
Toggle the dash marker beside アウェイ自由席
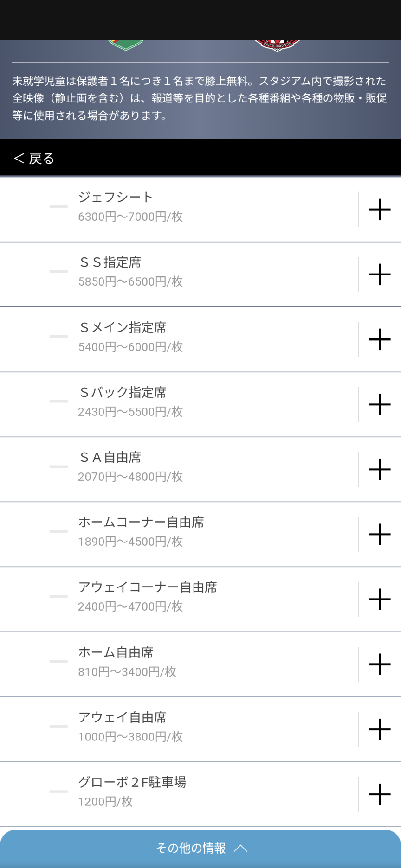(58, 727)
